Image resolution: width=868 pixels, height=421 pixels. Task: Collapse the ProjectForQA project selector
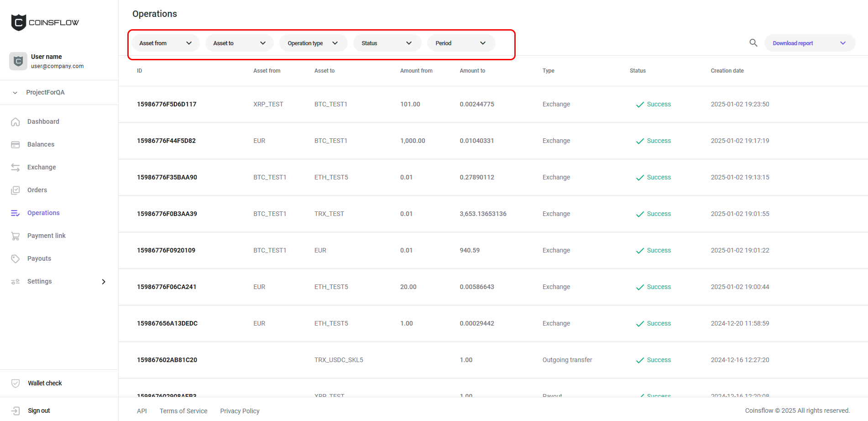tap(15, 93)
